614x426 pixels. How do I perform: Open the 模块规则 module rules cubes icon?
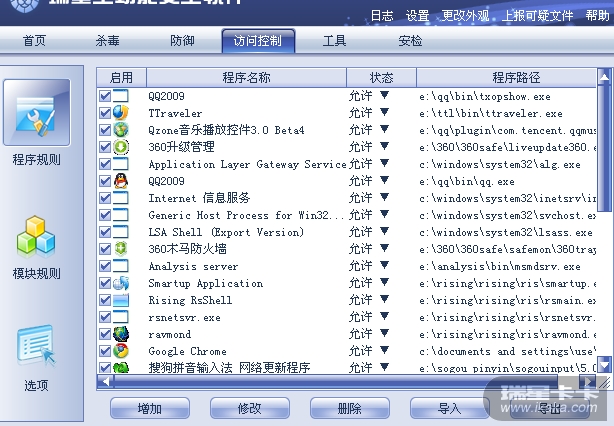(36, 235)
